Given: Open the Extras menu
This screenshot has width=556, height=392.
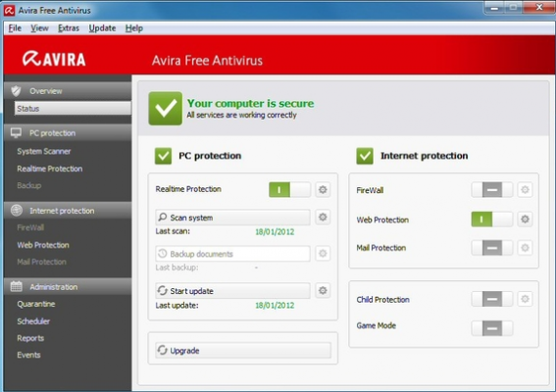Looking at the screenshot, I should [69, 28].
